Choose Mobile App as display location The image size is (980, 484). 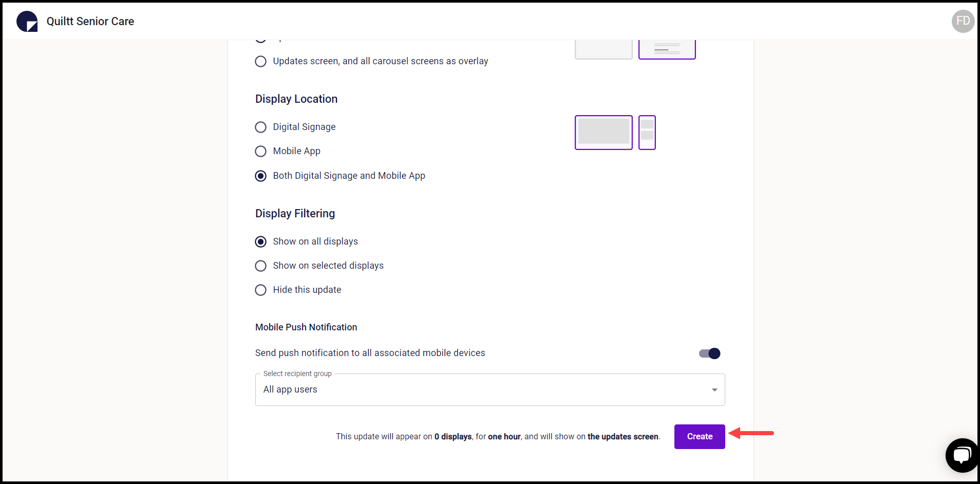[260, 151]
